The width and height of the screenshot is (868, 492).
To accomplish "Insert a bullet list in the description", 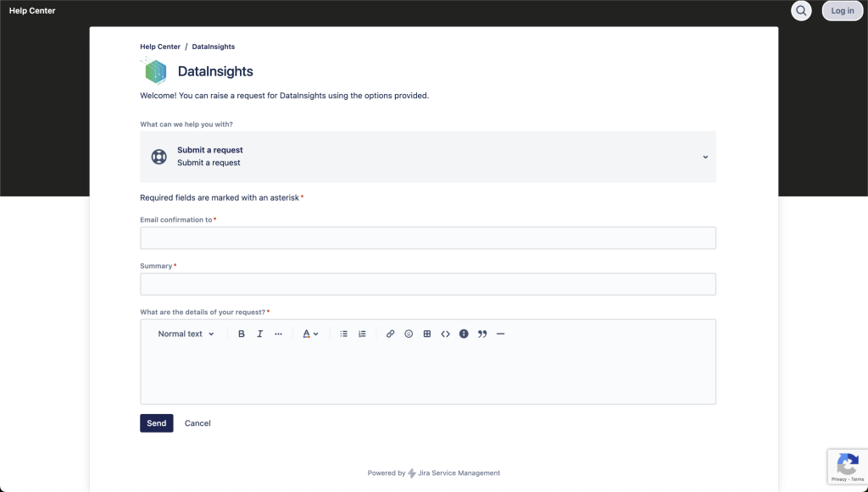I will (x=343, y=334).
